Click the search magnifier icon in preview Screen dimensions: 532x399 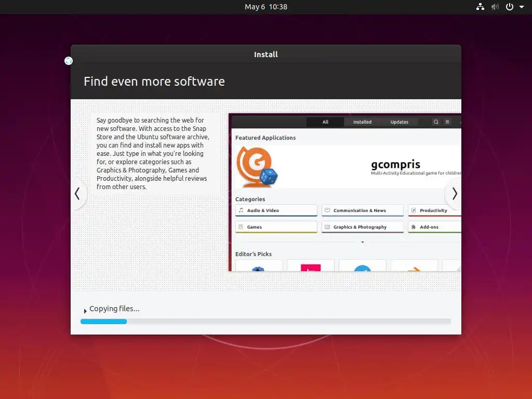click(436, 122)
